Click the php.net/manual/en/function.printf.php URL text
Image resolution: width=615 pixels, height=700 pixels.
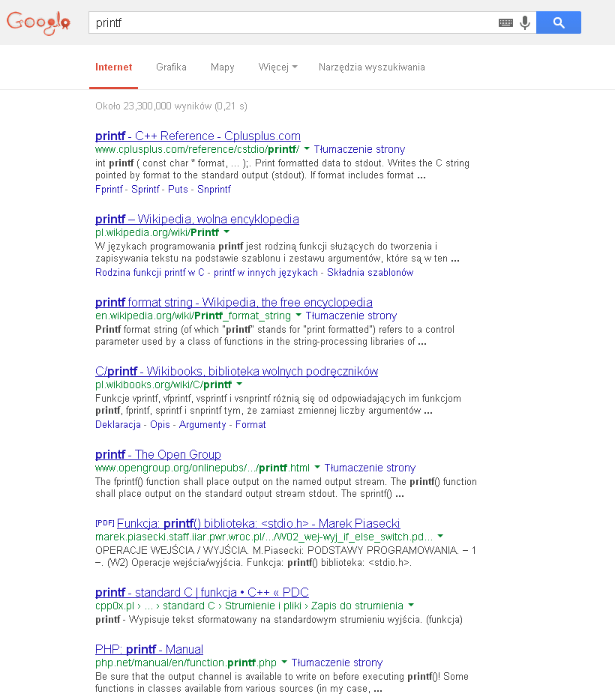[x=186, y=663]
